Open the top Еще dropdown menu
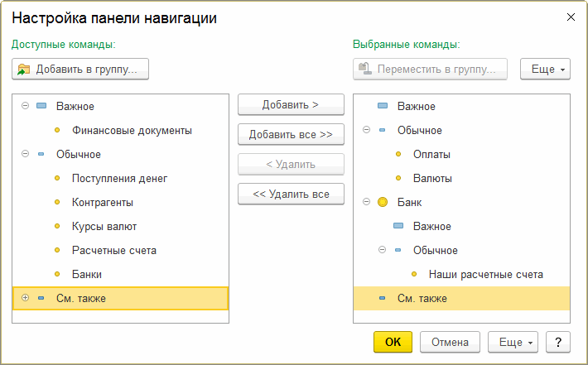 pos(544,69)
